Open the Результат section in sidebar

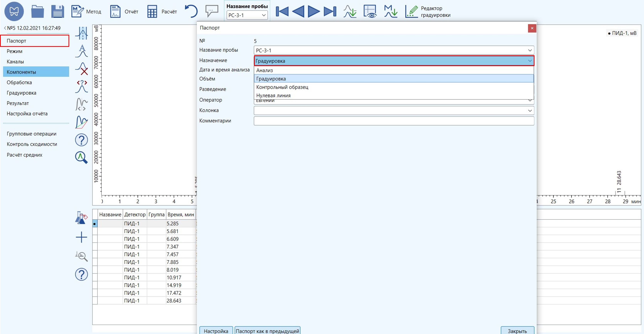coord(18,103)
